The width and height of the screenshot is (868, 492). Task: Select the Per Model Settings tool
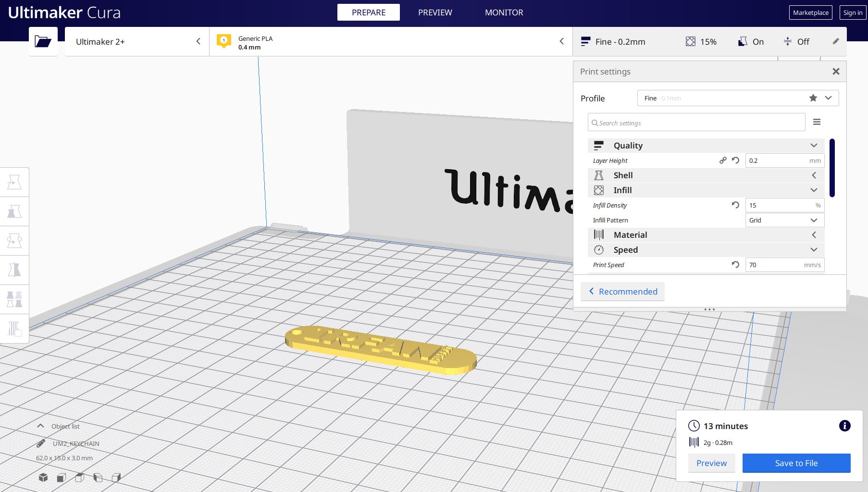click(x=14, y=299)
